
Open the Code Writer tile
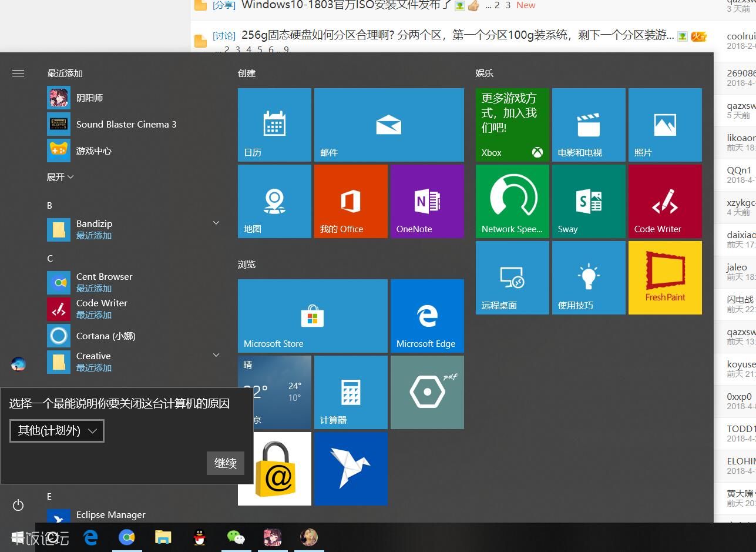[665, 201]
